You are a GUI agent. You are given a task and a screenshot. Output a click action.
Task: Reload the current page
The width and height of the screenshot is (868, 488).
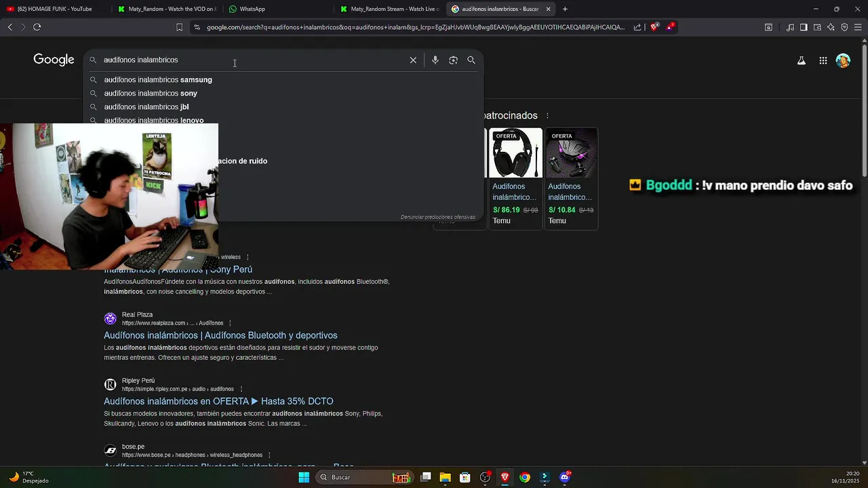tap(37, 27)
